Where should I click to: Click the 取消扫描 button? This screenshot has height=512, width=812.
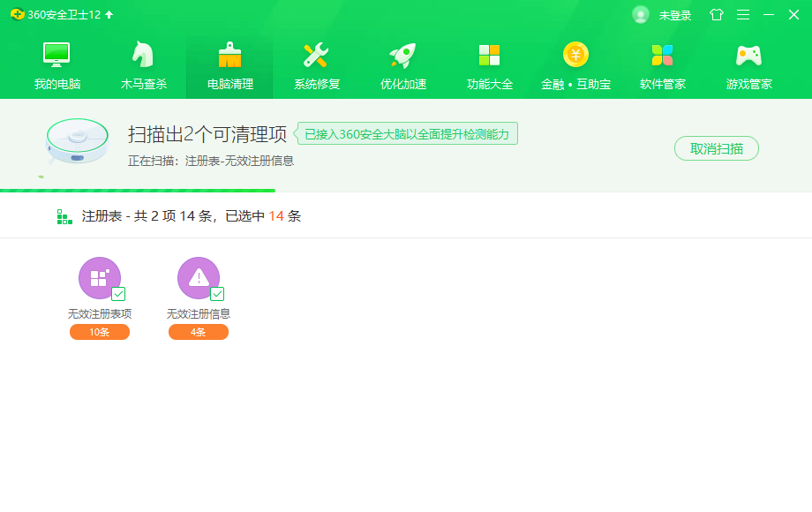click(x=716, y=148)
